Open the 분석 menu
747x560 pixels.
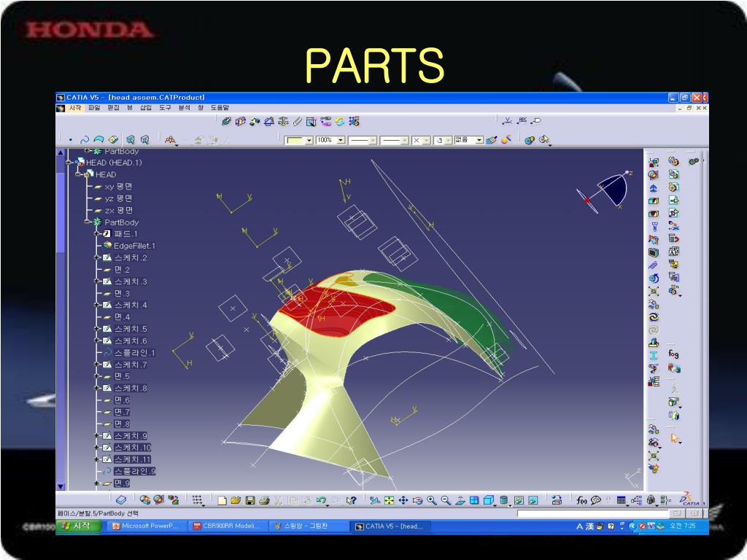(185, 108)
